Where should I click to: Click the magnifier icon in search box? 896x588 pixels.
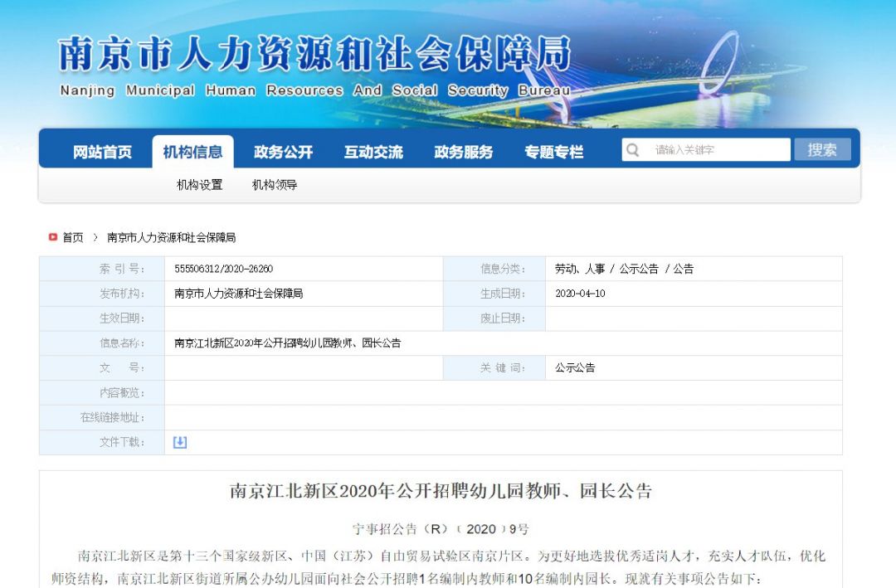pos(632,150)
